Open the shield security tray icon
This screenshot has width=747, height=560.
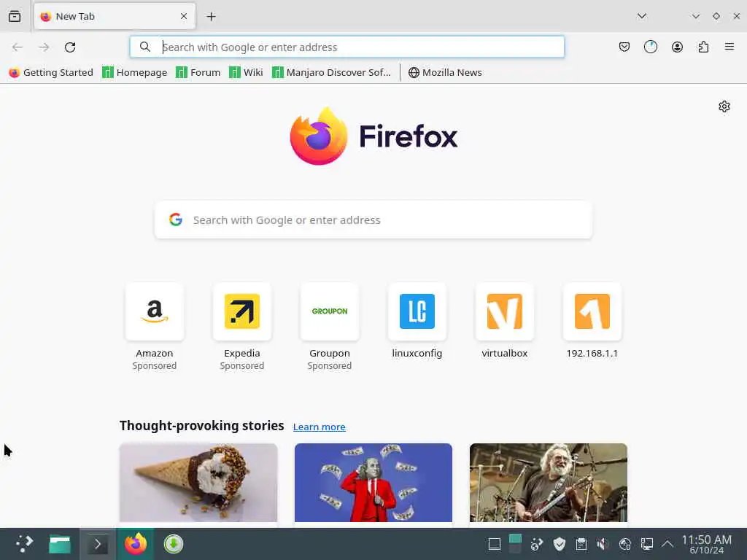pos(560,544)
